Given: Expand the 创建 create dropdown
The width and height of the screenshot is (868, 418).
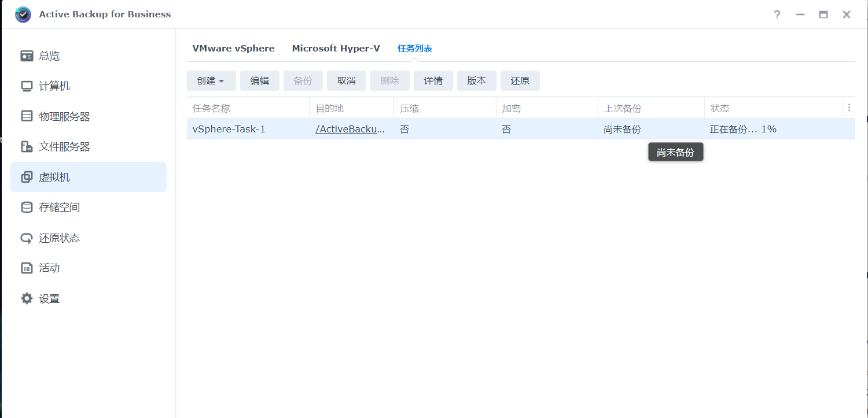Looking at the screenshot, I should 211,81.
